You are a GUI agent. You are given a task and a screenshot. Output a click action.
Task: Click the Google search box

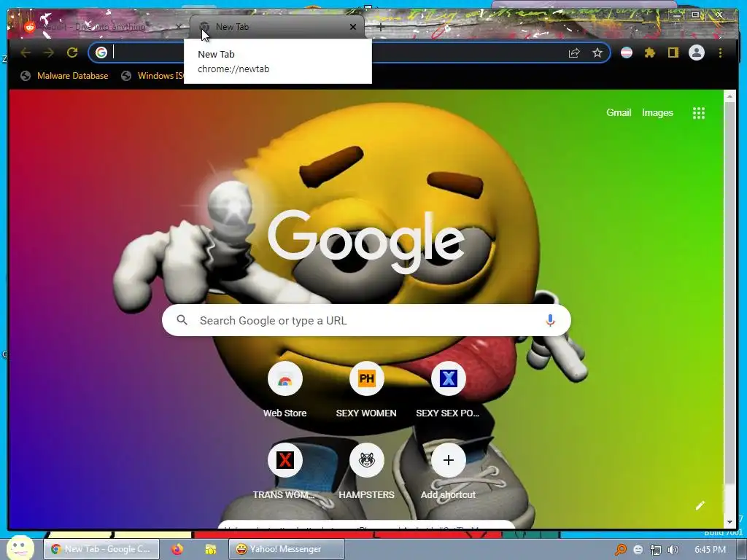[366, 321]
